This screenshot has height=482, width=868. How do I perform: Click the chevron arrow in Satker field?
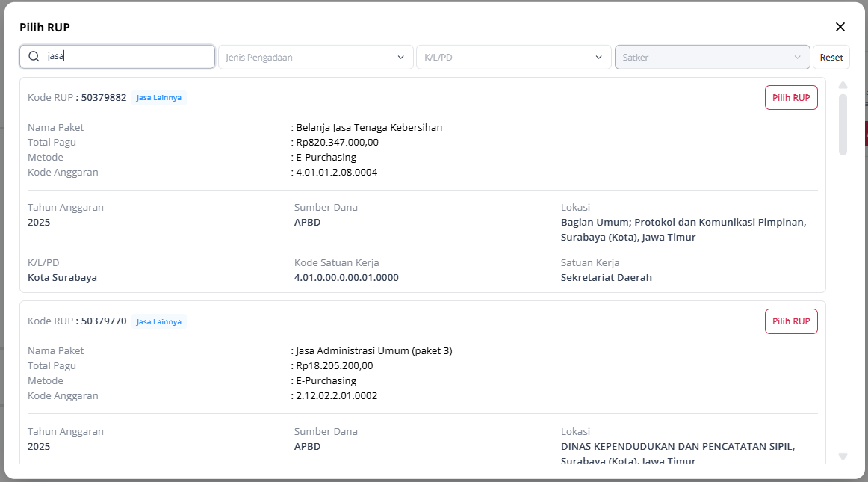(798, 57)
